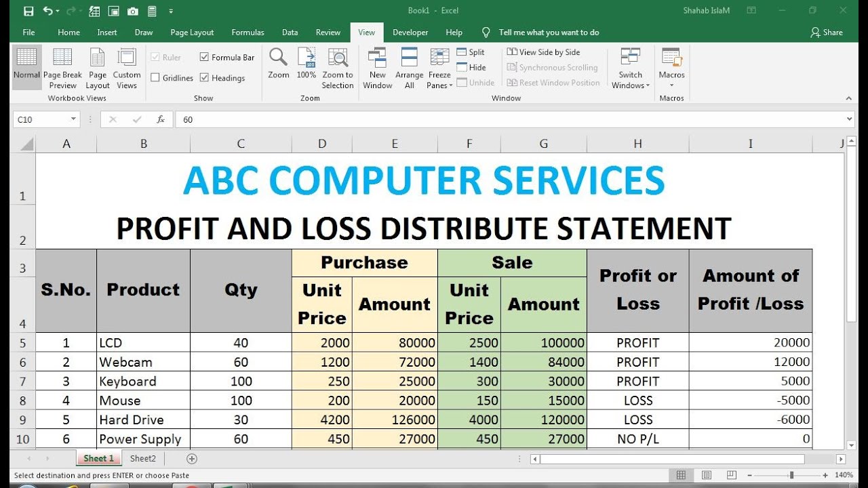
Task: Click the Undo arrow icon
Action: click(x=47, y=11)
